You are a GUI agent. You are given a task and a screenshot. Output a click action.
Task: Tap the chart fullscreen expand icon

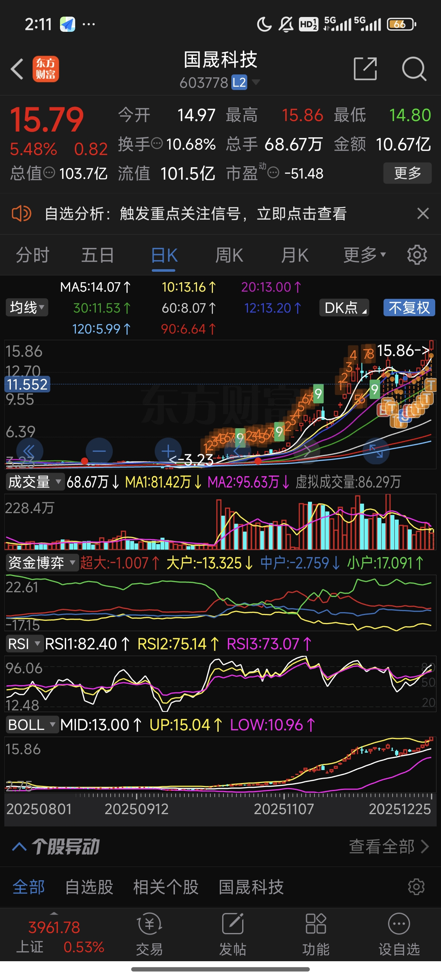tap(376, 451)
